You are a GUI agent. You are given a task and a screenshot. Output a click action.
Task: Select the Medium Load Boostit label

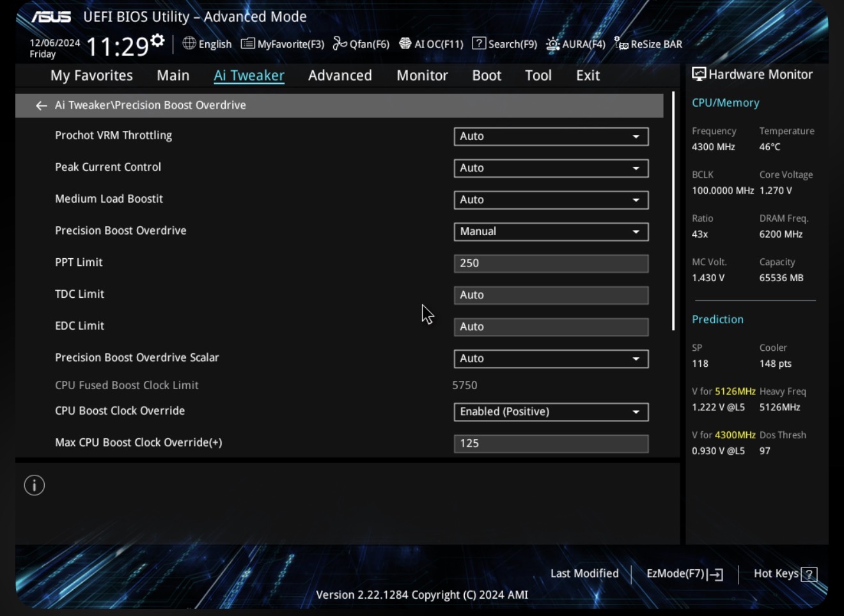109,199
